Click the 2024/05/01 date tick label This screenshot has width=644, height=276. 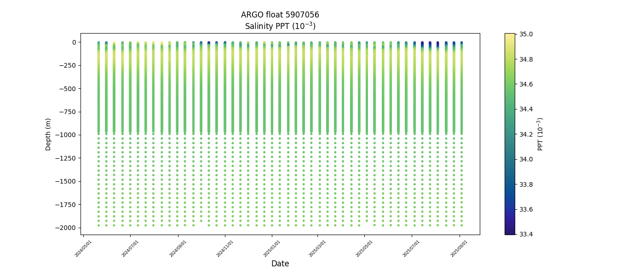pos(84,248)
